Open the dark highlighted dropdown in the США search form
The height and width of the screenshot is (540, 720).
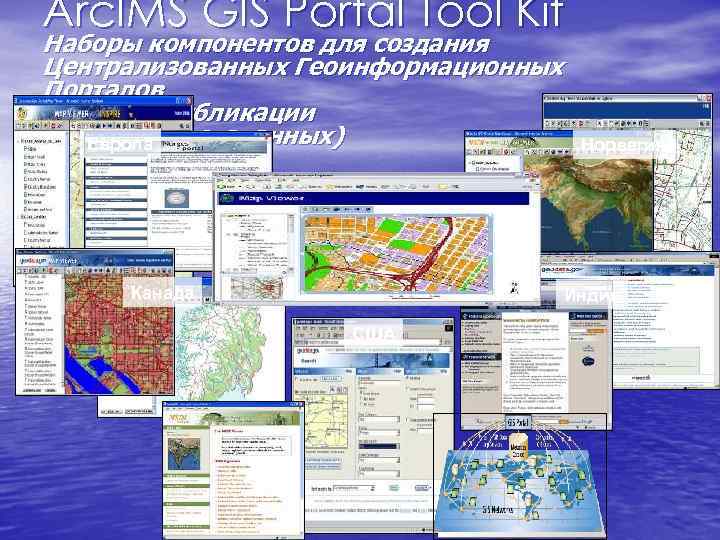click(378, 446)
